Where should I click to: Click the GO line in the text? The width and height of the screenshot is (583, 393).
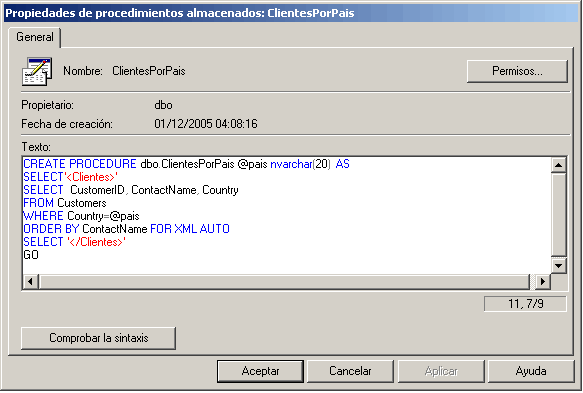tap(31, 255)
